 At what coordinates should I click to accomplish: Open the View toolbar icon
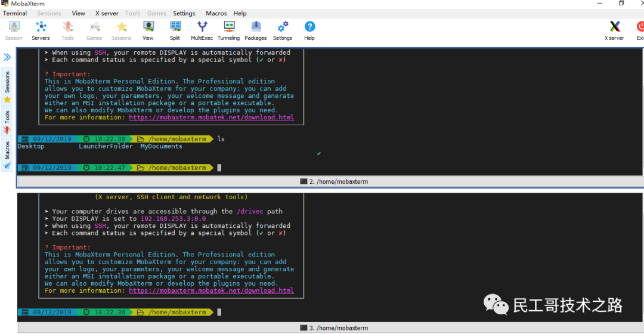pyautogui.click(x=148, y=31)
